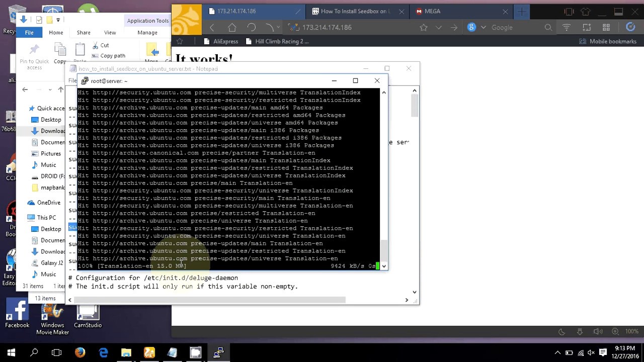Image resolution: width=644 pixels, height=362 pixels.
Task: Click the screenshot capture icon in browser
Action: point(587,28)
